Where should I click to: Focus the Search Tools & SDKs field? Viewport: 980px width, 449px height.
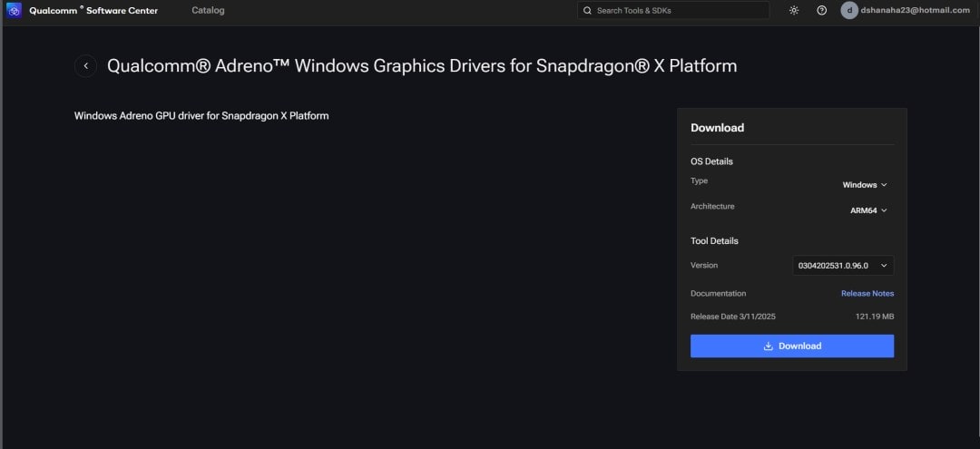point(673,11)
